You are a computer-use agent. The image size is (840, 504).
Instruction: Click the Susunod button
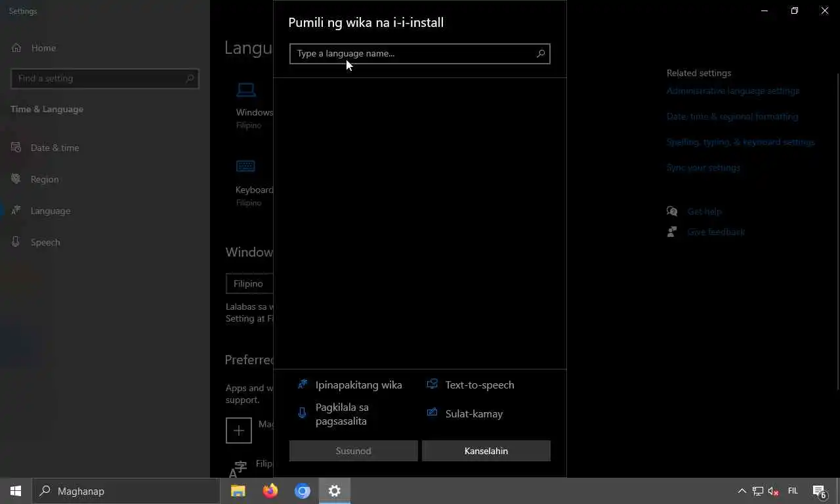pos(354,451)
